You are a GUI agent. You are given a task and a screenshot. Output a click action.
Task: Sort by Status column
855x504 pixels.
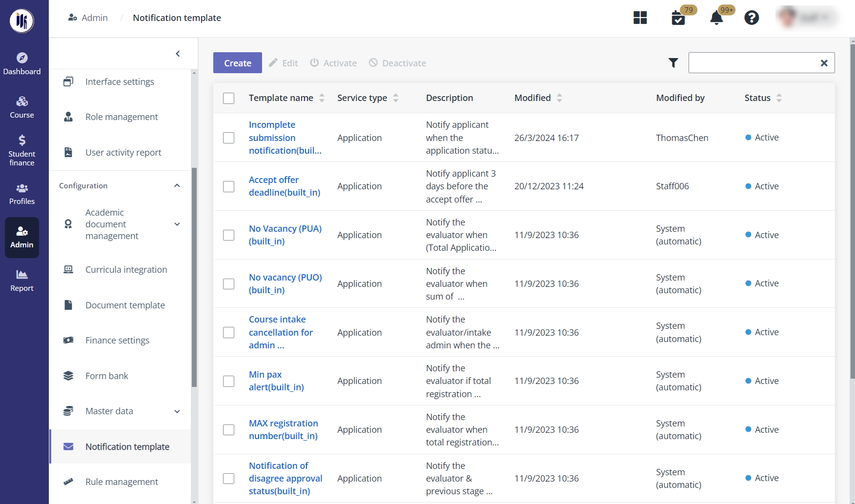779,98
